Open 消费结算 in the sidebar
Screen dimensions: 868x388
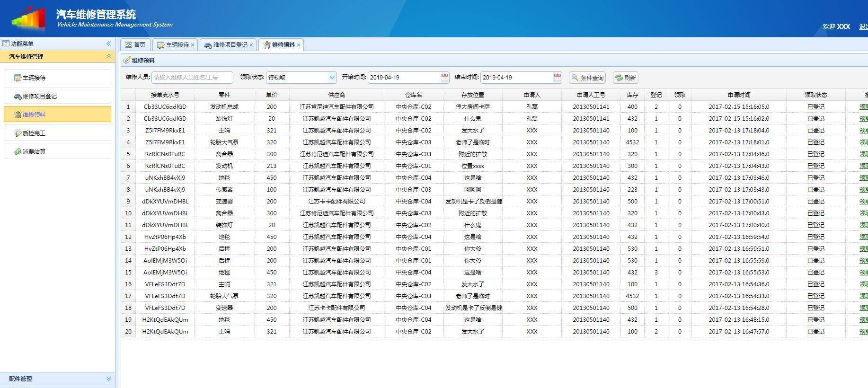pos(34,152)
